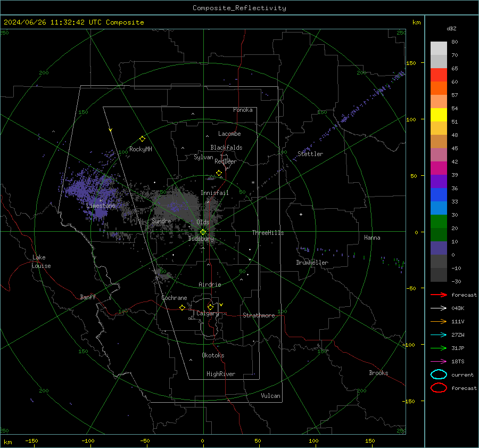Click the Olds label
Viewport: 479px width, 448px height.
(203, 222)
